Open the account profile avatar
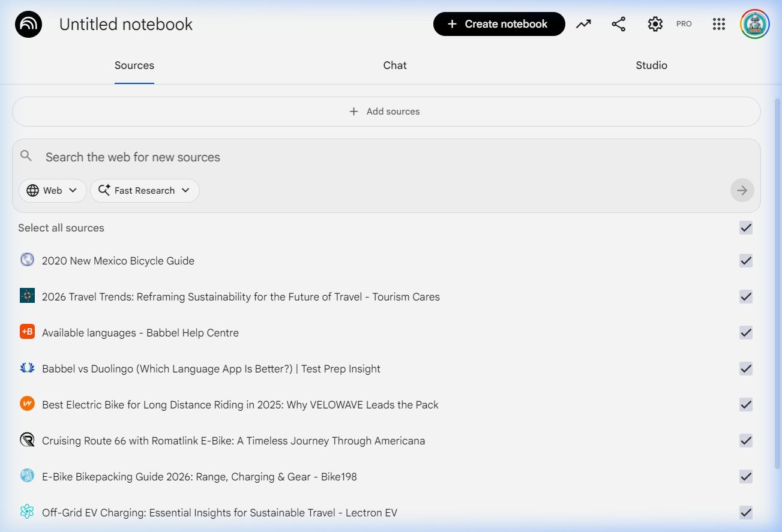The width and height of the screenshot is (782, 532). pos(754,24)
